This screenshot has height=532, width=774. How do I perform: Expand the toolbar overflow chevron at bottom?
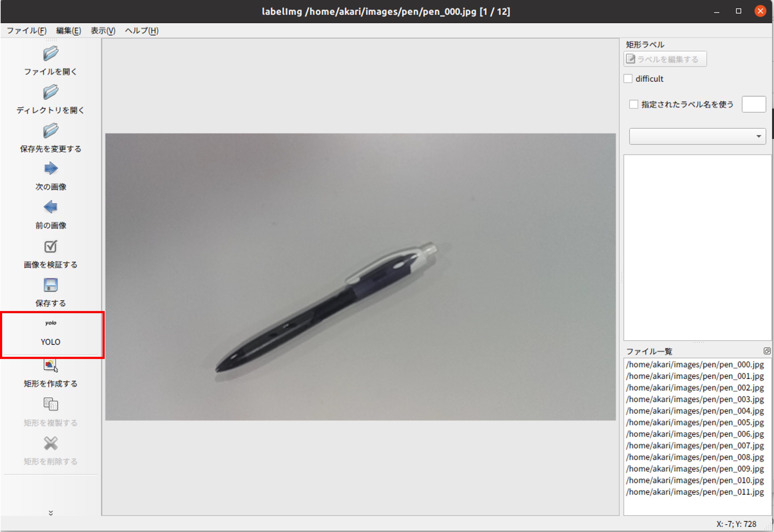[x=51, y=513]
